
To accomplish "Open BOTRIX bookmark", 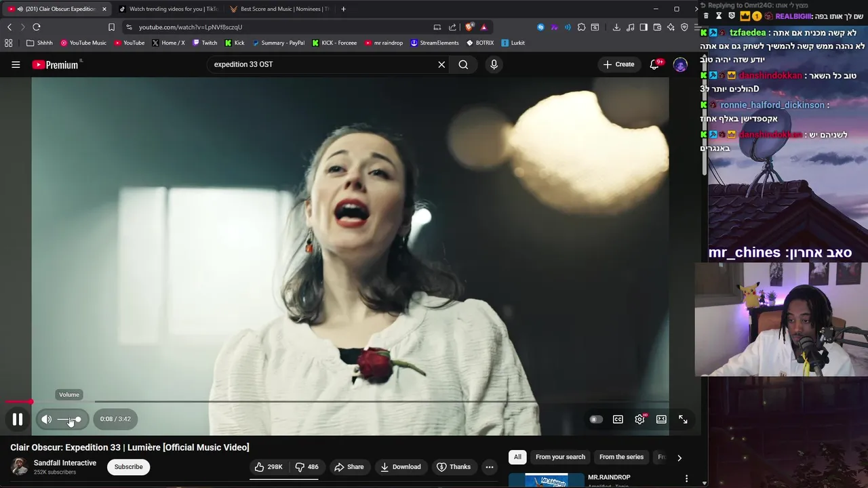I will [x=480, y=43].
